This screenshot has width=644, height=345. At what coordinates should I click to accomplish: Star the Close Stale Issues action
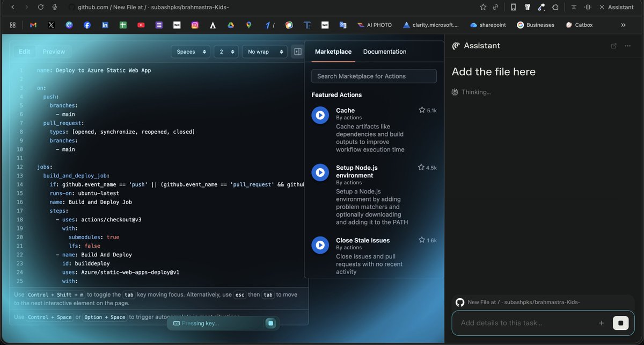coord(422,240)
